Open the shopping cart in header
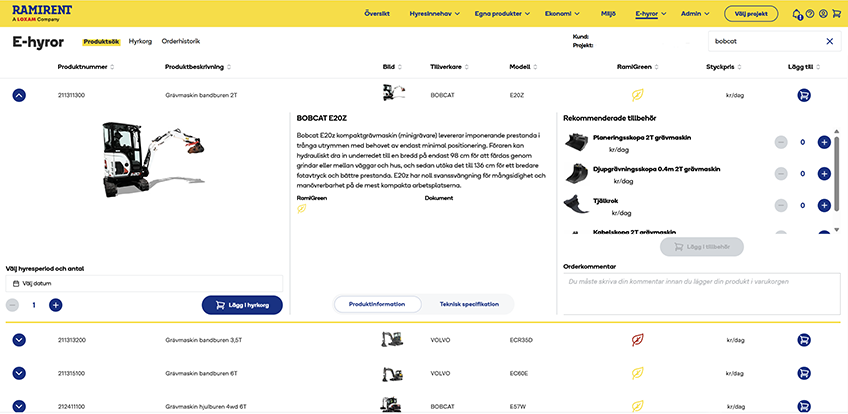This screenshot has width=848, height=414. click(x=836, y=14)
